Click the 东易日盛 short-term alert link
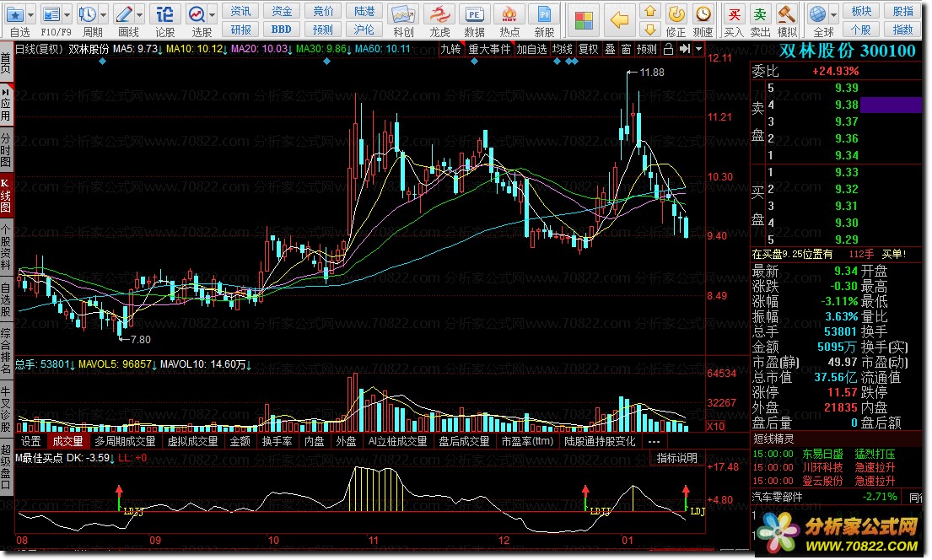 [x=822, y=454]
